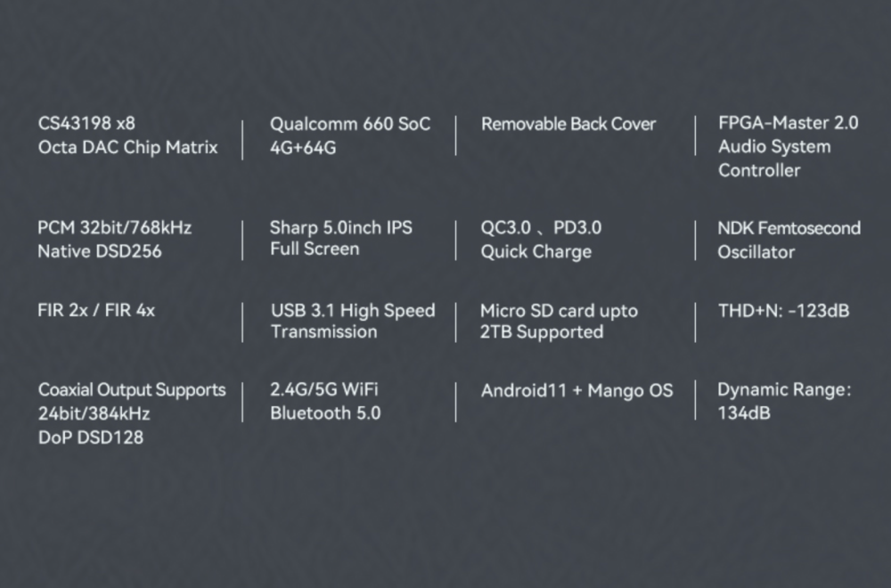Click PCM 32bit/768kHz Native DSD256 text
The image size is (891, 588).
114,239
